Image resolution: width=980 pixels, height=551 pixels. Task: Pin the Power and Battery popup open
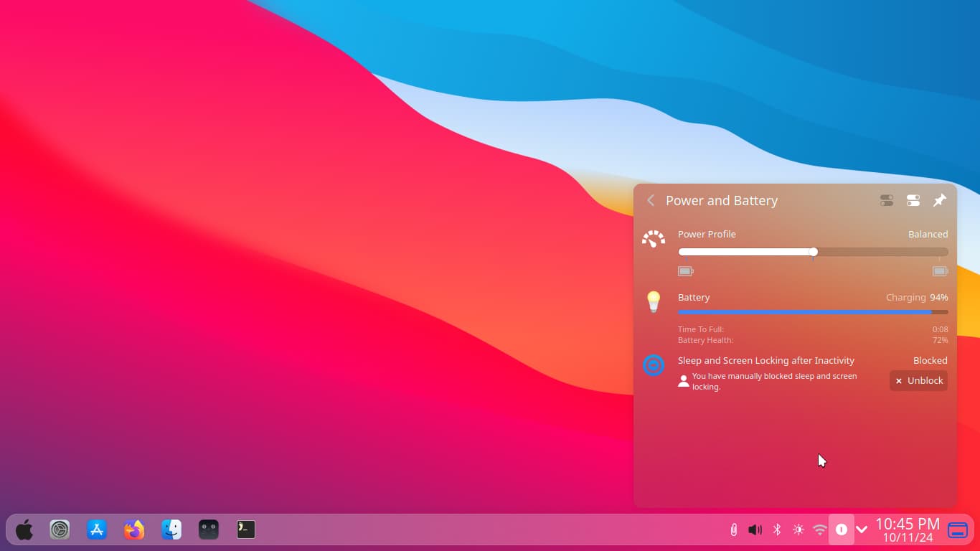pyautogui.click(x=939, y=201)
